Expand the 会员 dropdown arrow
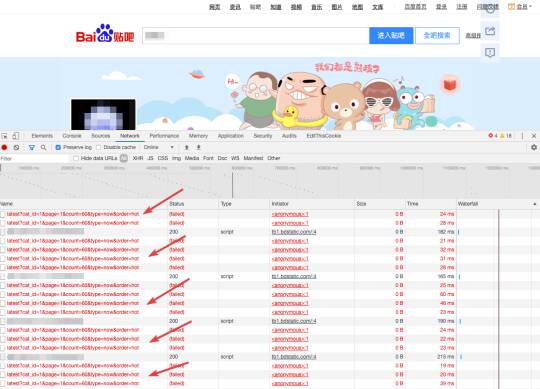Viewport: 540px width, 389px height. pyautogui.click(x=530, y=7)
